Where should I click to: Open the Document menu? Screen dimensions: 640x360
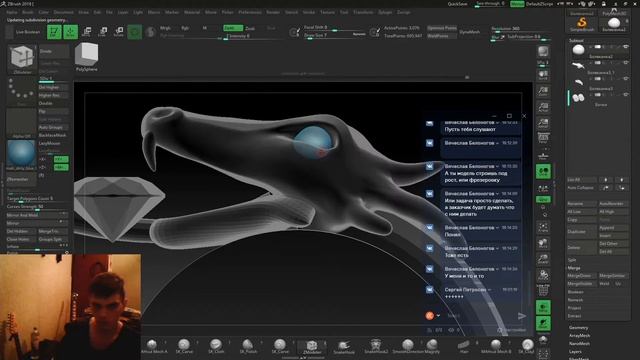[64, 12]
